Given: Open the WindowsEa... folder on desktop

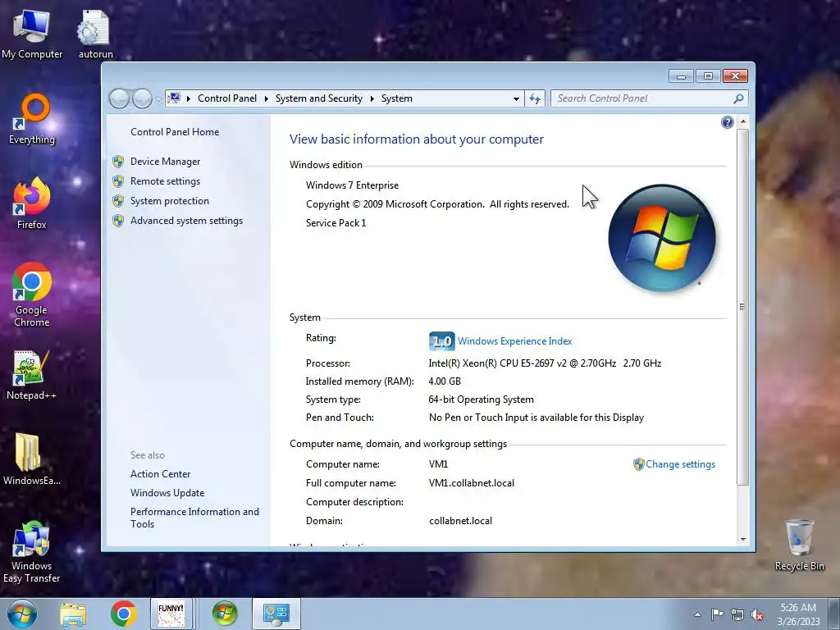Looking at the screenshot, I should point(31,459).
